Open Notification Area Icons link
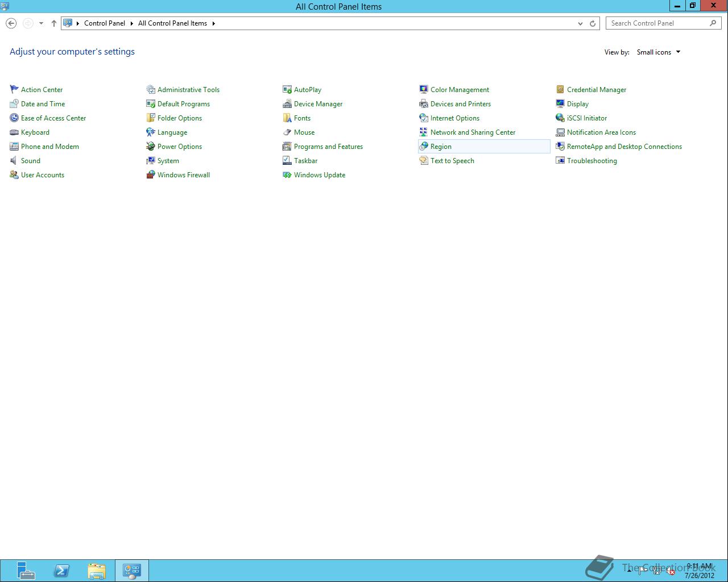 (x=601, y=132)
